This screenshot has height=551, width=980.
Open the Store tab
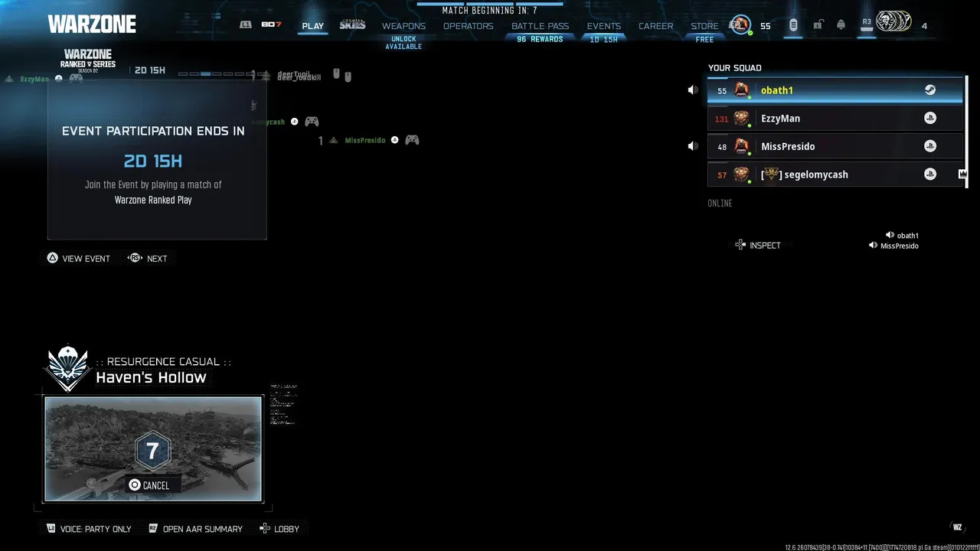(704, 26)
